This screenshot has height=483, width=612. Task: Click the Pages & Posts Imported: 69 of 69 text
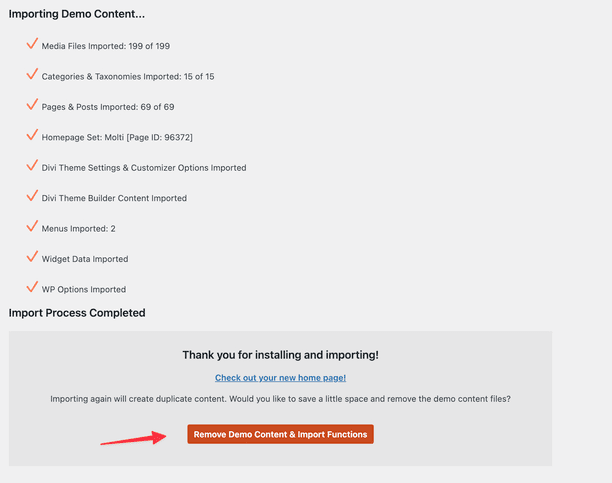(108, 107)
